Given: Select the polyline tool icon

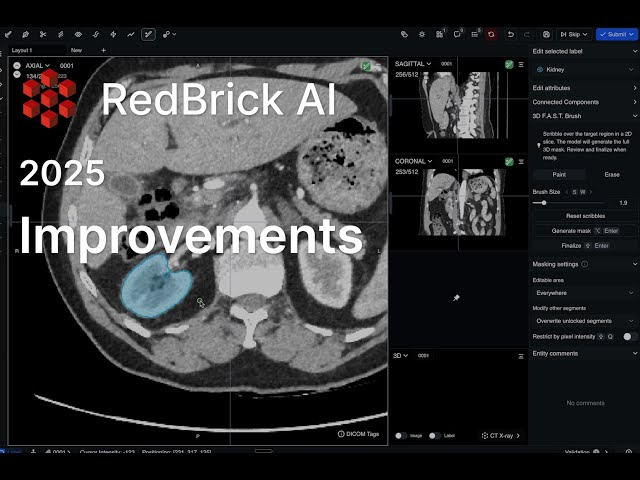Looking at the screenshot, I should (x=131, y=35).
